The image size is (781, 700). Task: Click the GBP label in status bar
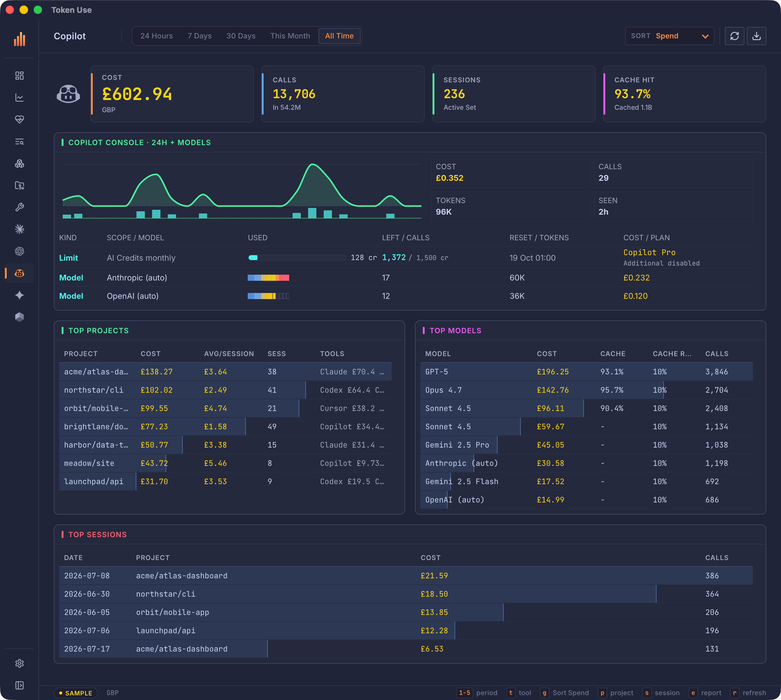112,693
